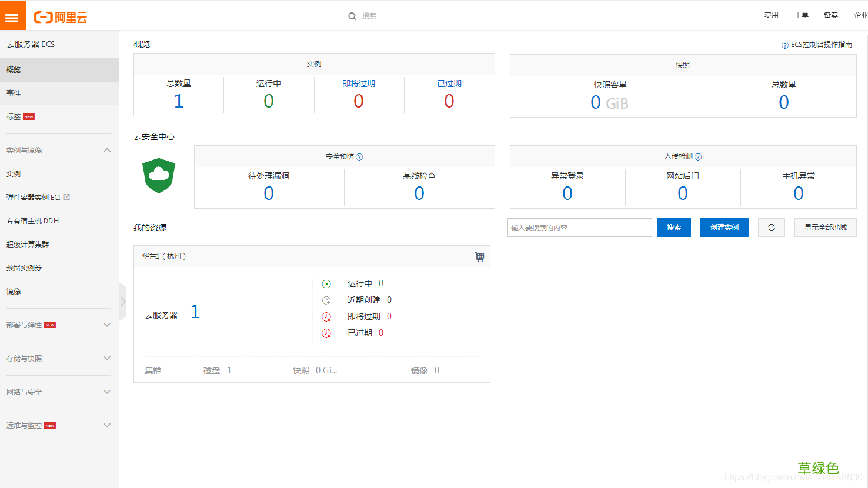Image resolution: width=868 pixels, height=488 pixels.
Task: Open 费用 from the top menu
Action: click(771, 15)
